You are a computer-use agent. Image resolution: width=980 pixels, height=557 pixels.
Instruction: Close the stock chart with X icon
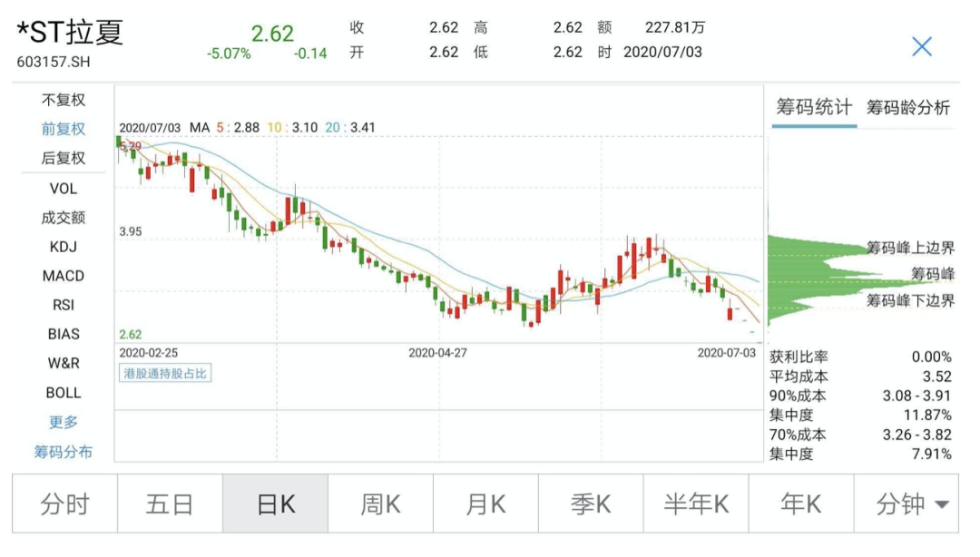(x=921, y=46)
